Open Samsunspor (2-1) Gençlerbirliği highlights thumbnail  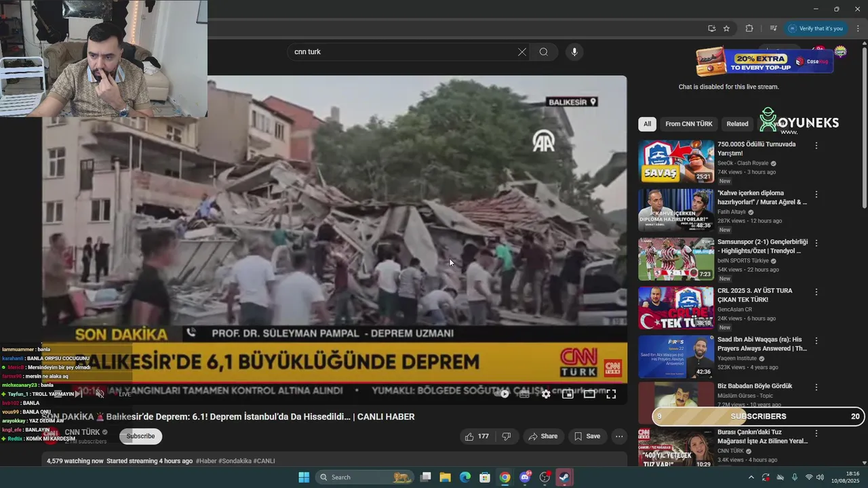click(x=675, y=259)
